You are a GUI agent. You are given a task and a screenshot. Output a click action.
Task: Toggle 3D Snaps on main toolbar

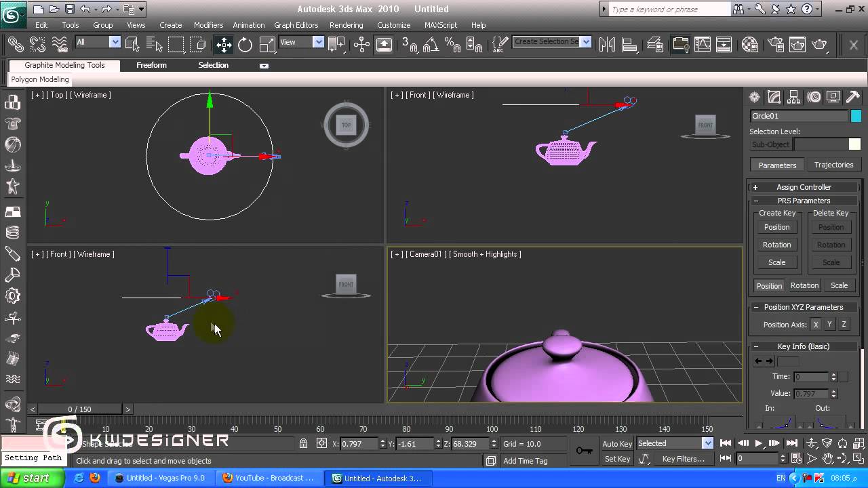coord(410,45)
